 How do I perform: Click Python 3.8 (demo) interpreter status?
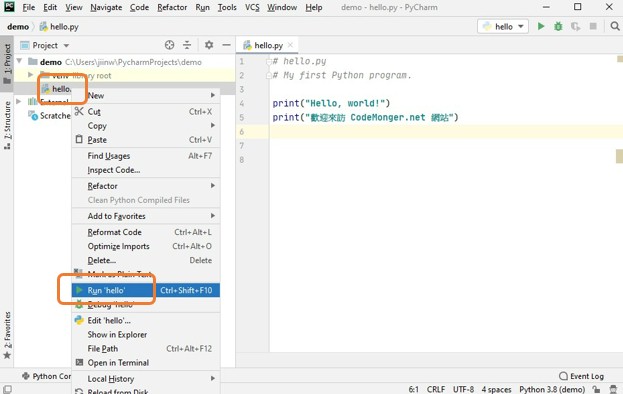552,389
